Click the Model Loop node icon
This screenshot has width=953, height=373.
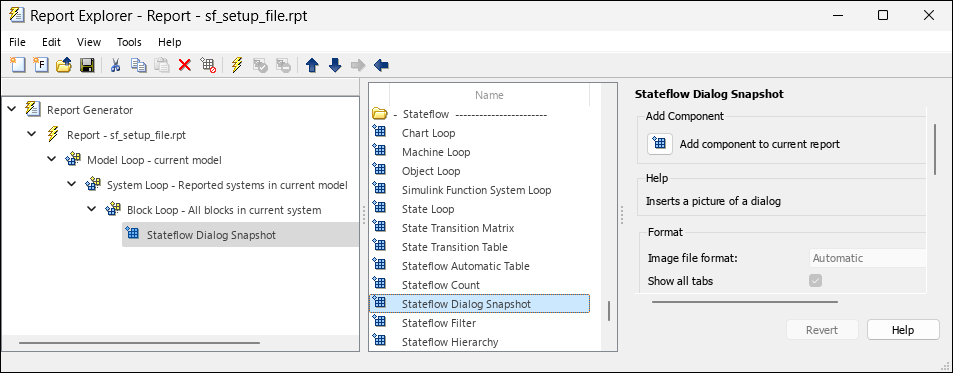(73, 160)
